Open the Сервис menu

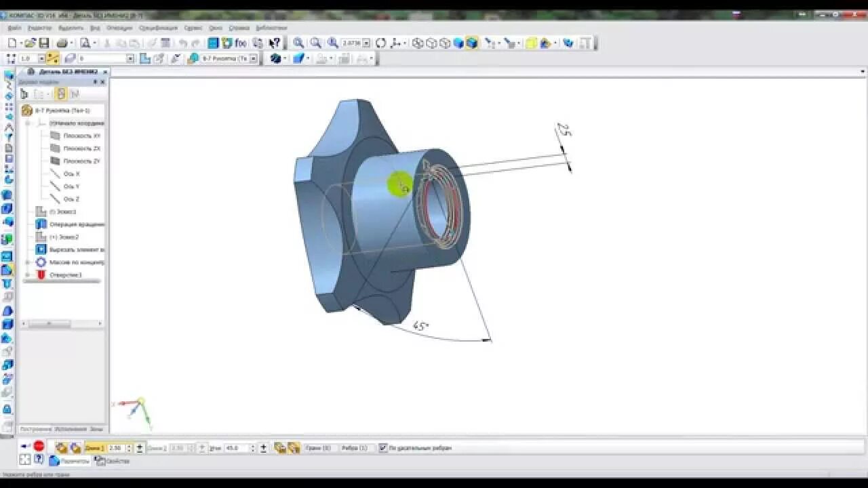(x=193, y=28)
